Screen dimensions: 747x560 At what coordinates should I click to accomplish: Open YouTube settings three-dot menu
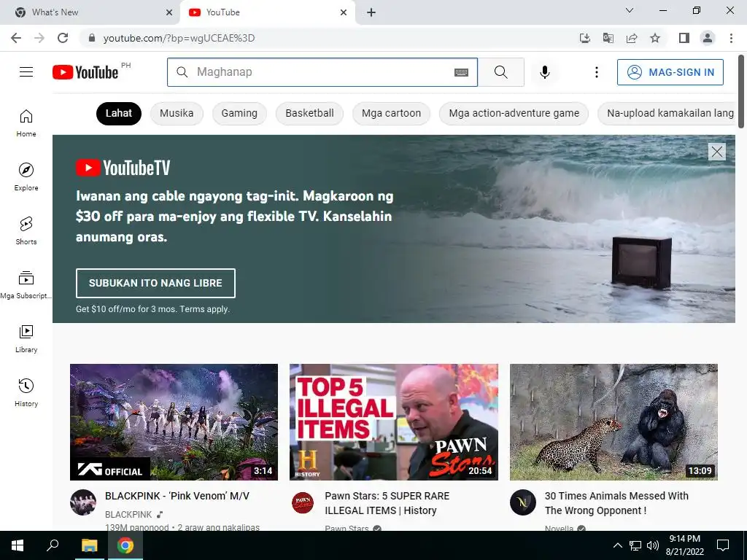click(x=597, y=72)
